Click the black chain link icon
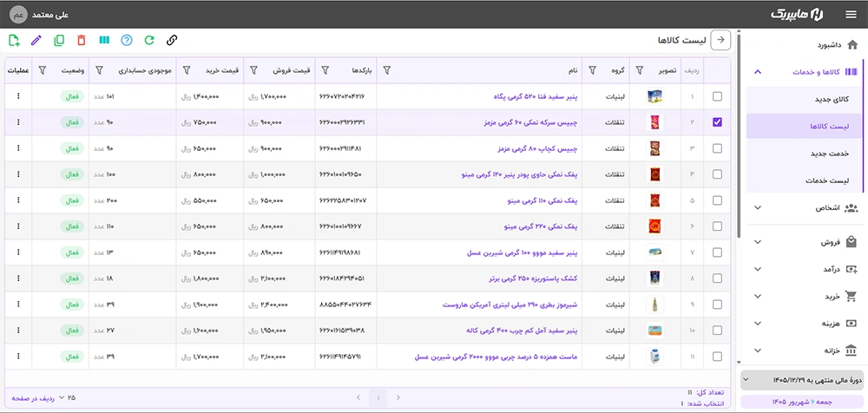 (172, 40)
